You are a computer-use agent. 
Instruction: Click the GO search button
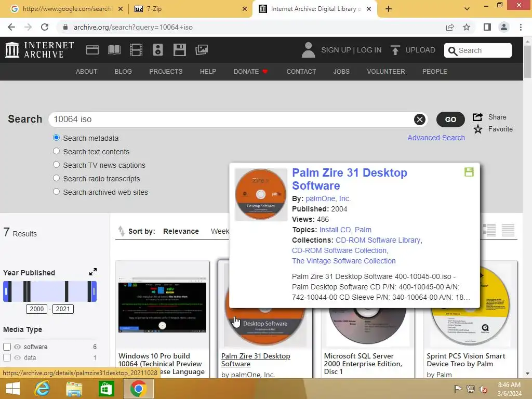(450, 119)
